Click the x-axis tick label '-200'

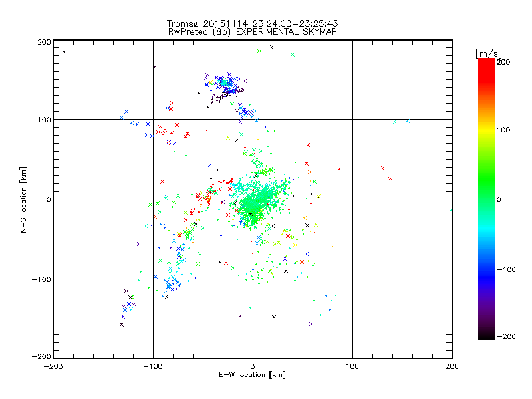click(54, 366)
